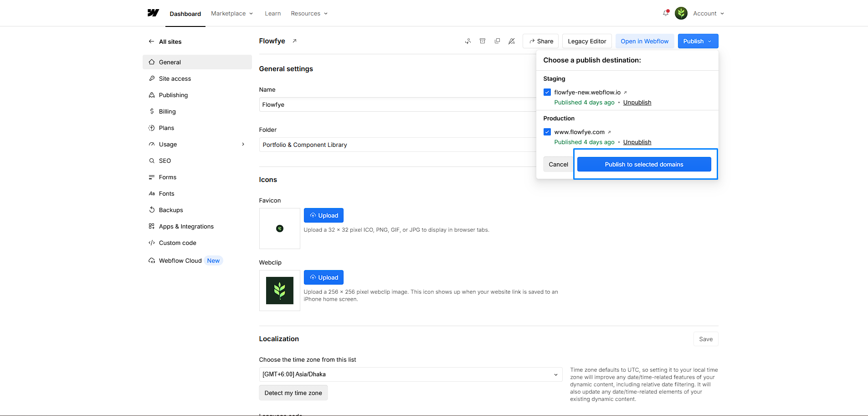Image resolution: width=868 pixels, height=416 pixels.
Task: Click the archive site icon
Action: point(483,41)
